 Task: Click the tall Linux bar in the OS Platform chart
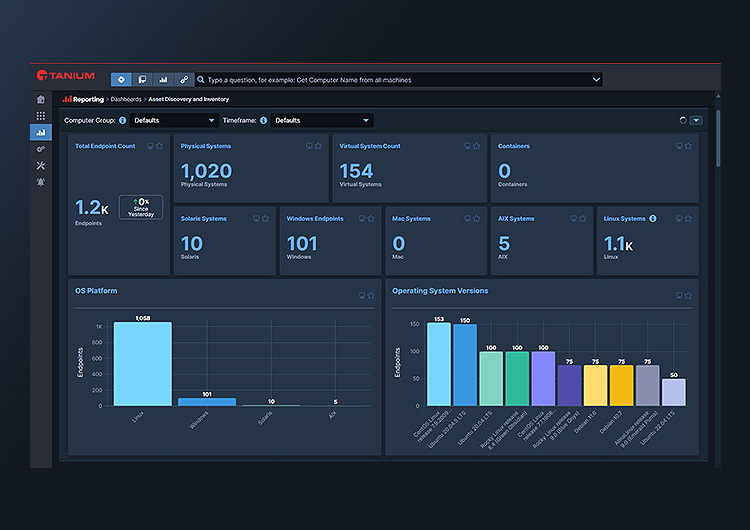click(x=143, y=364)
